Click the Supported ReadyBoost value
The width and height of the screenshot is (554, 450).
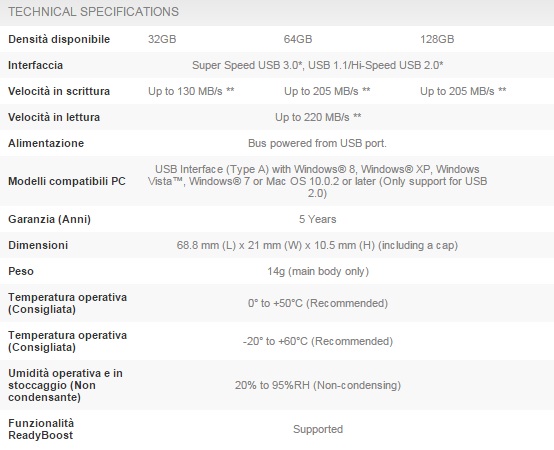click(x=318, y=429)
